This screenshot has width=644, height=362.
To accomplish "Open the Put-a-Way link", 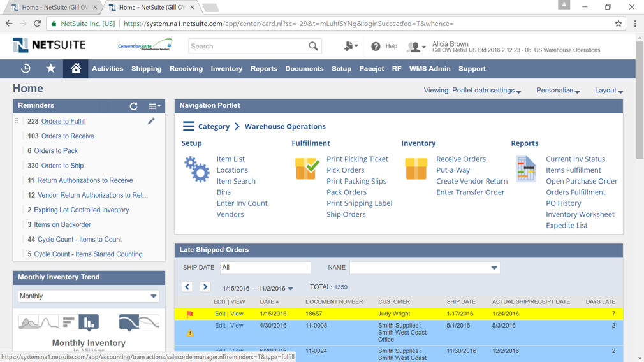I will [453, 170].
